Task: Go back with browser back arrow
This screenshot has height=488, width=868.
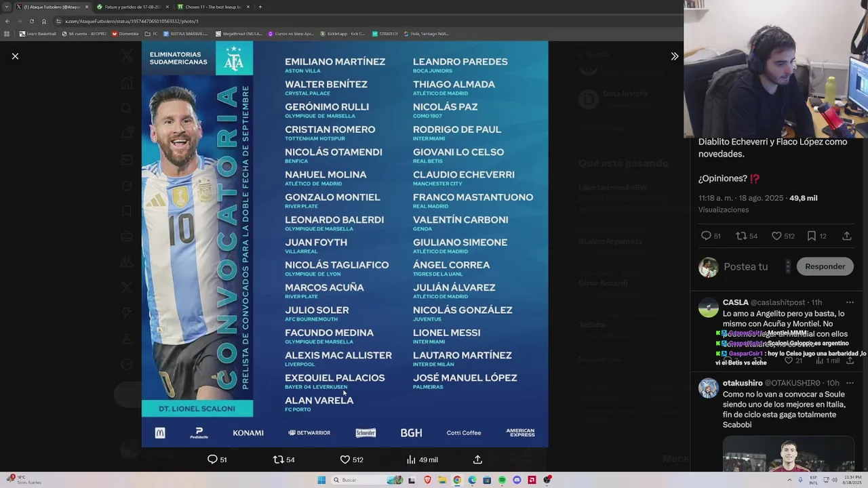Action: [7, 21]
